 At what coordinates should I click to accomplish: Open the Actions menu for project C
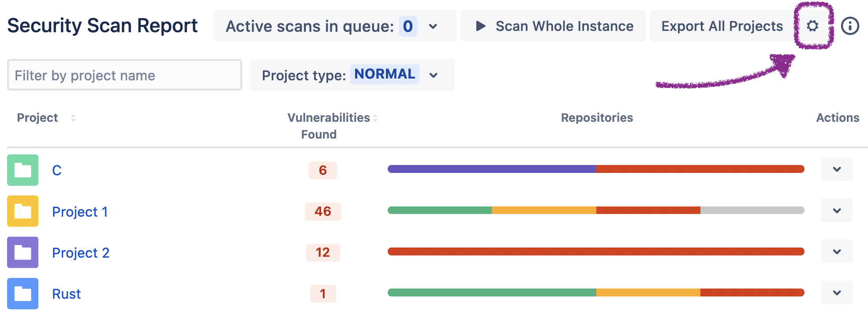point(836,169)
